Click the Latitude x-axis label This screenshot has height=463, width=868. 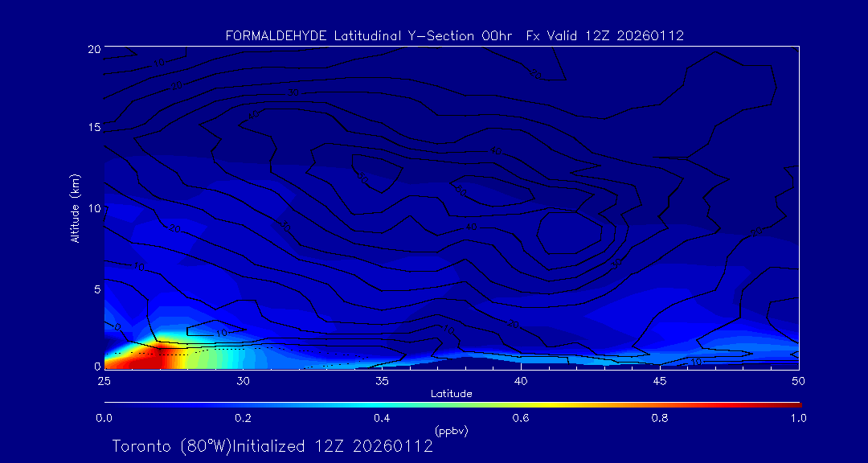click(x=451, y=393)
